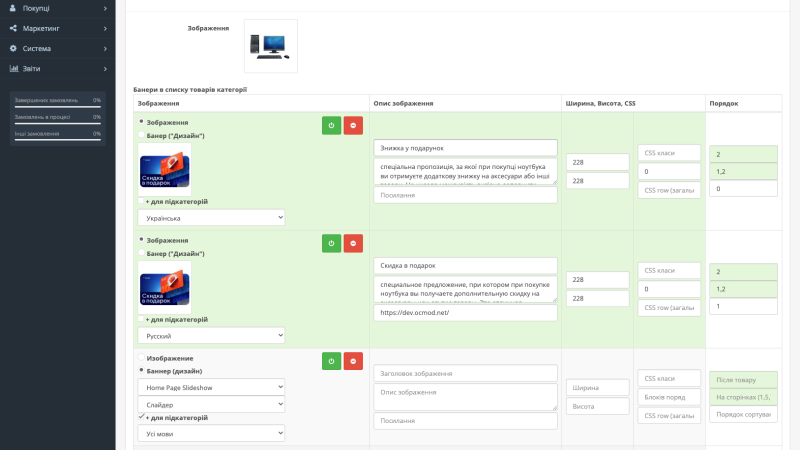
Task: Click the Звіти chart icon
Action: pos(14,68)
